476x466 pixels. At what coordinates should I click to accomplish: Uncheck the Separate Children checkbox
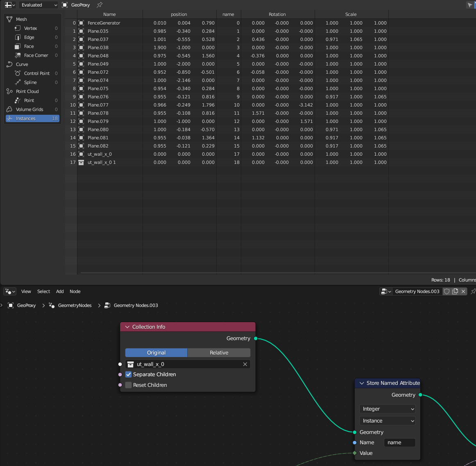coord(128,375)
